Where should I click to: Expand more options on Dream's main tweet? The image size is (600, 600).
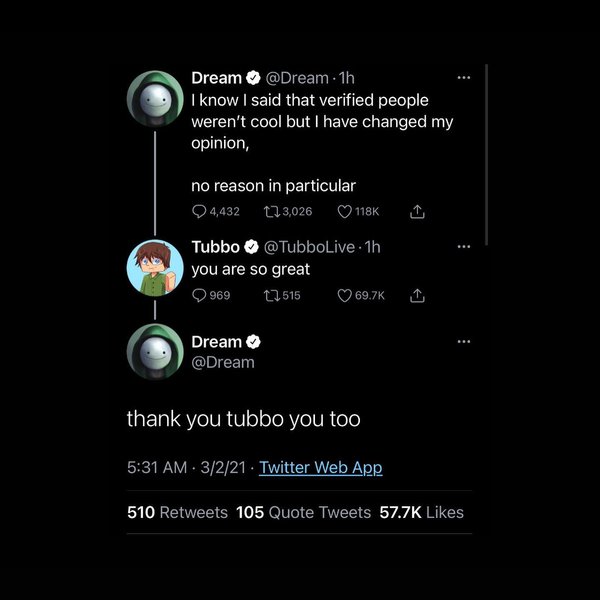[463, 342]
